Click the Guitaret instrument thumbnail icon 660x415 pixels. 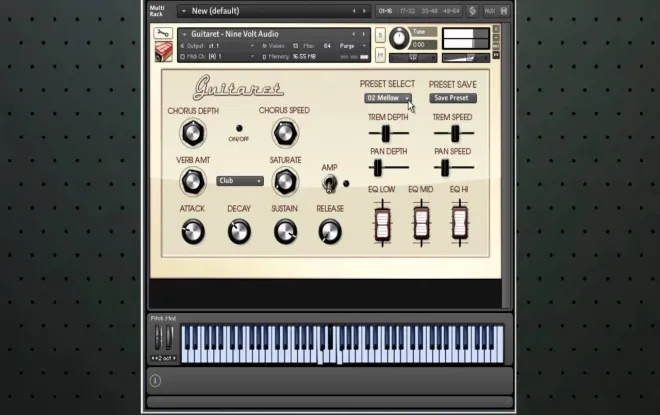click(163, 51)
